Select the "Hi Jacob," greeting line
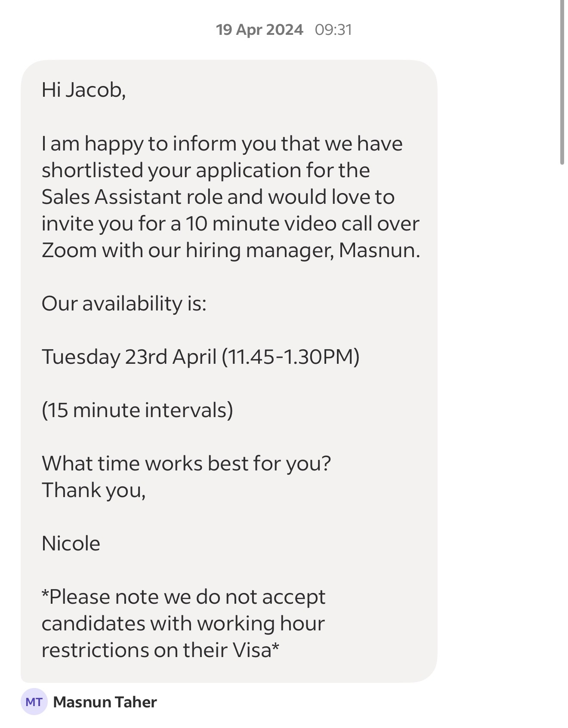Image resolution: width=568 pixels, height=728 pixels. click(83, 90)
